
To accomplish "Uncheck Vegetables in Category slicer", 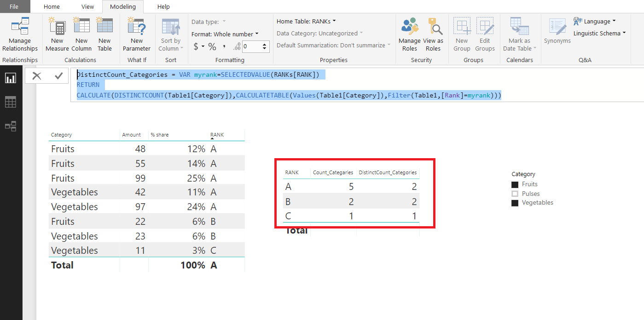I will [x=515, y=203].
